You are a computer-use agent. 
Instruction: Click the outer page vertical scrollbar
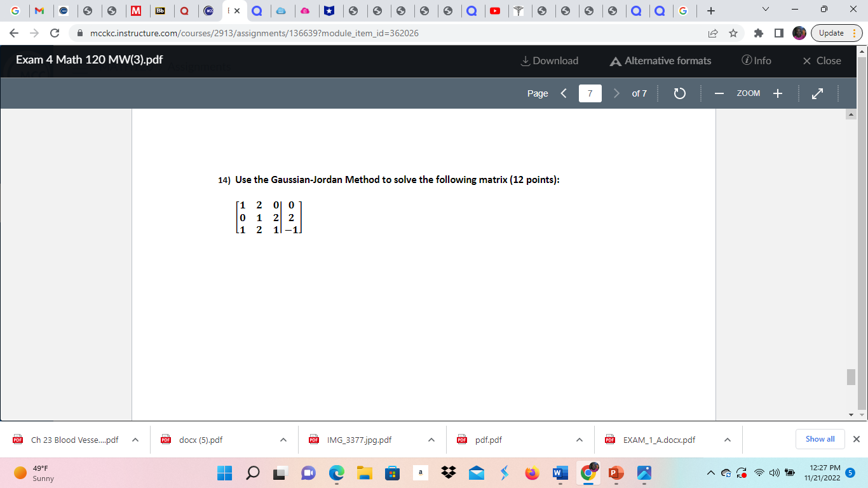coord(862,233)
